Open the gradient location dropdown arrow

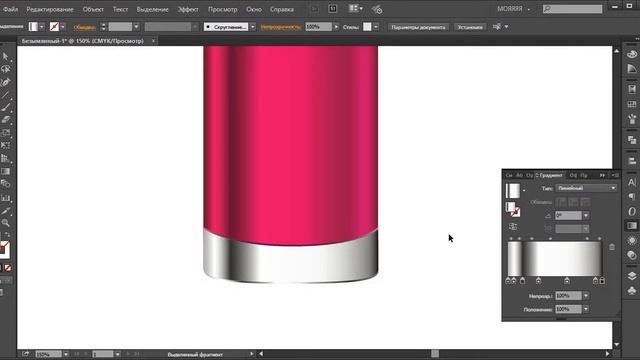coord(586,309)
